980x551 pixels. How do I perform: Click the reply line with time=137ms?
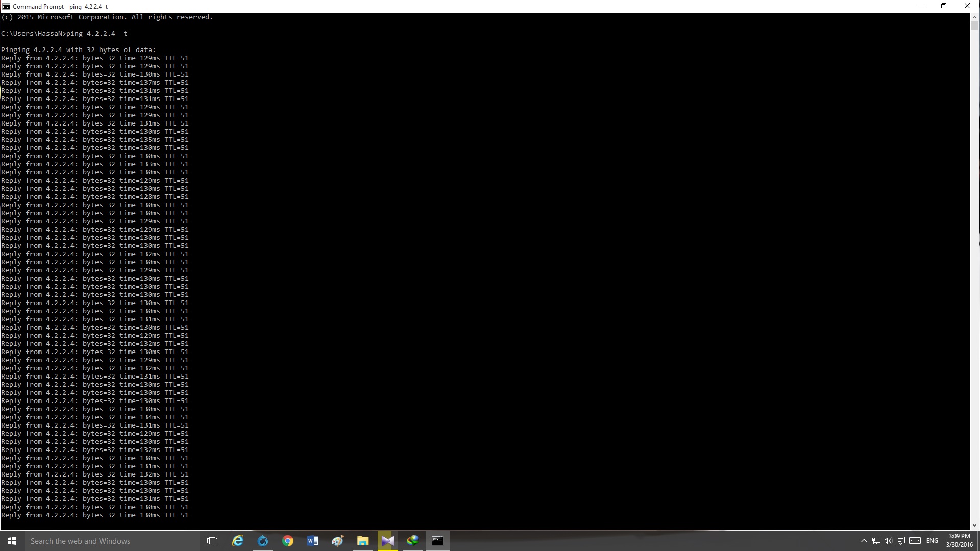(x=95, y=83)
